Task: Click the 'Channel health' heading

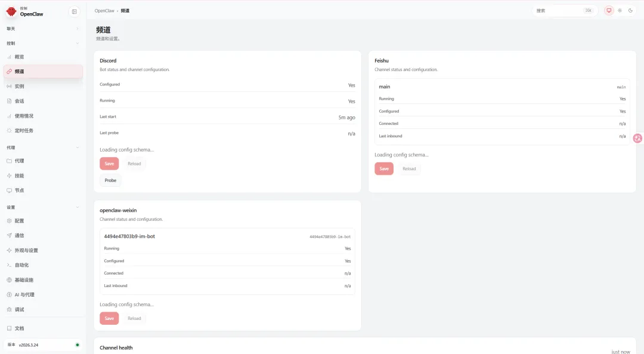Action: [x=116, y=348]
